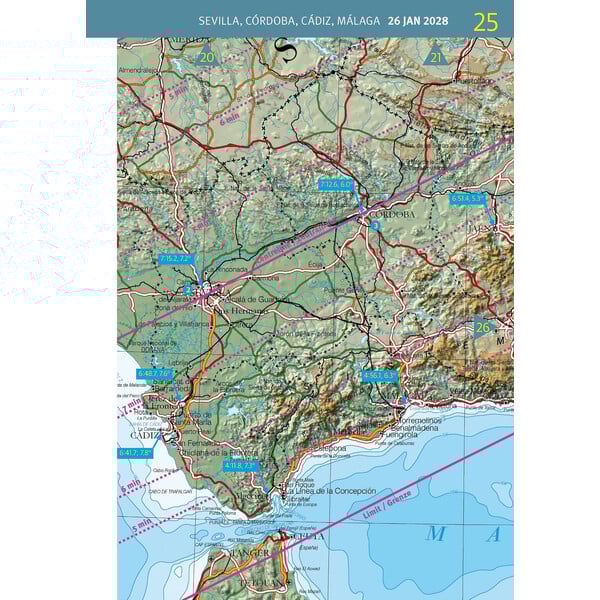
Task: Click the page marker 26 at right edge
Action: click(x=483, y=327)
